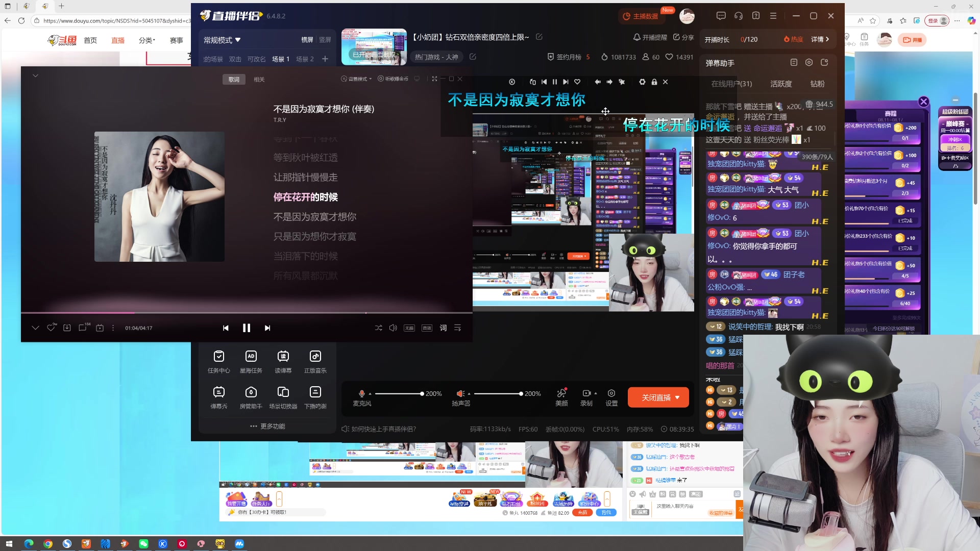Click the help question mark icon in title bar

(x=756, y=16)
